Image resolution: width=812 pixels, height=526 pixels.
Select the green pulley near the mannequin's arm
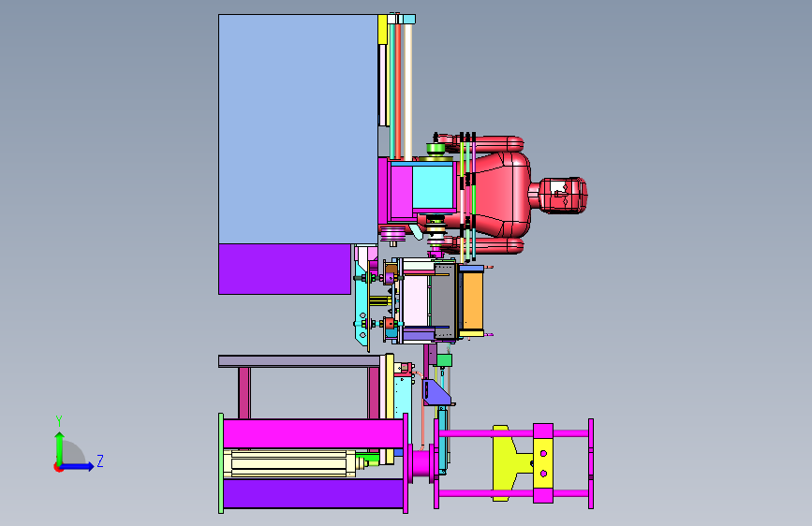coord(436,149)
